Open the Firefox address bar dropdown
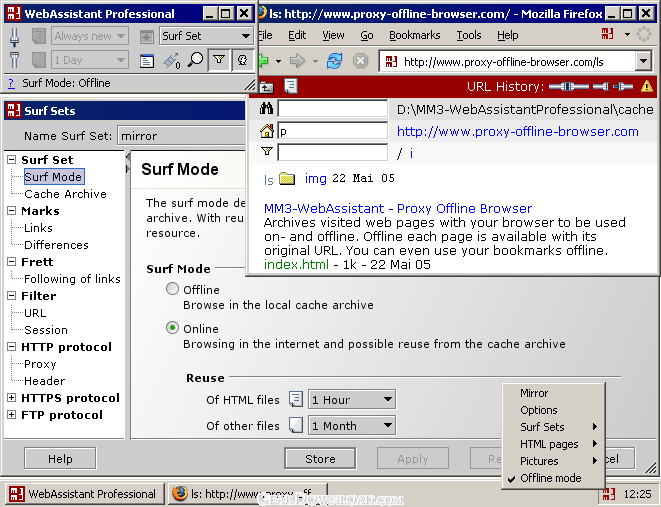This screenshot has height=507, width=661. (x=643, y=62)
